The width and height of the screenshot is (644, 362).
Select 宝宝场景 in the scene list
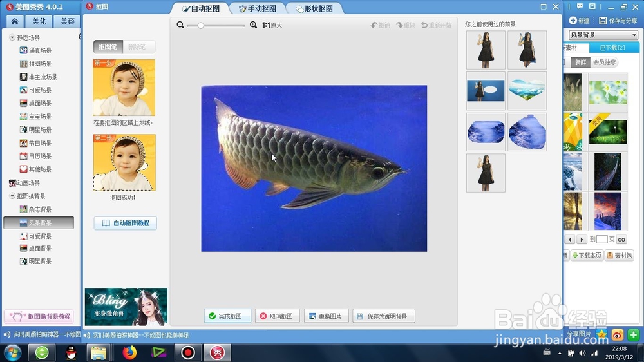click(x=35, y=117)
